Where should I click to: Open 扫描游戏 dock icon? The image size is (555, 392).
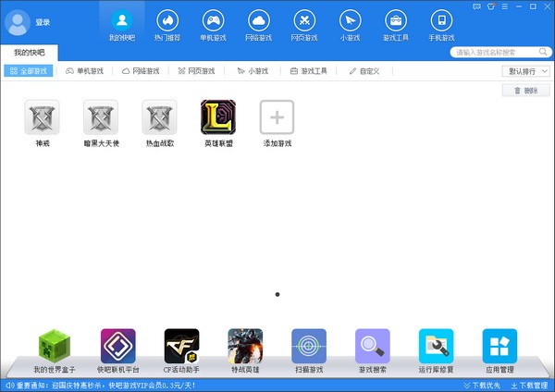pos(309,346)
